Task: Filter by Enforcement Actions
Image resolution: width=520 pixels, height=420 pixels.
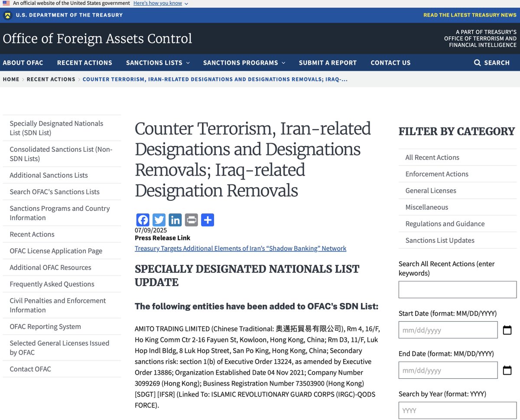Action: [x=457, y=174]
